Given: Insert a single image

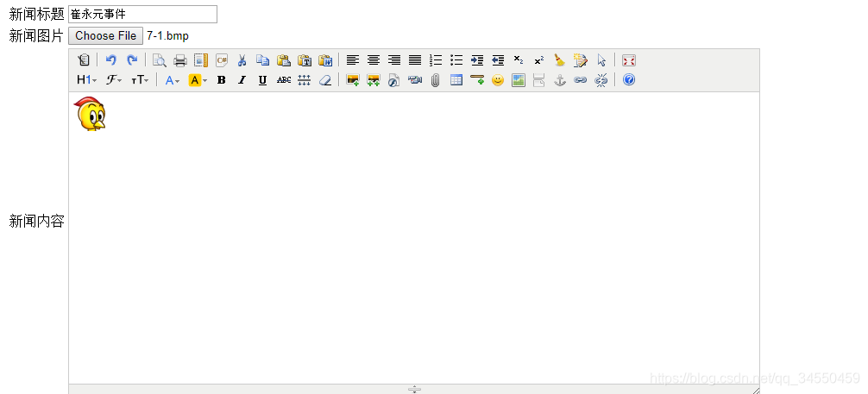Looking at the screenshot, I should (353, 80).
